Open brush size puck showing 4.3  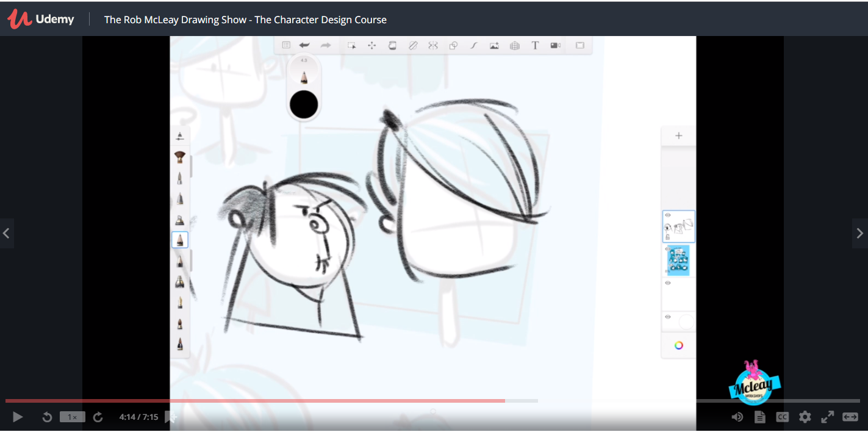click(304, 71)
